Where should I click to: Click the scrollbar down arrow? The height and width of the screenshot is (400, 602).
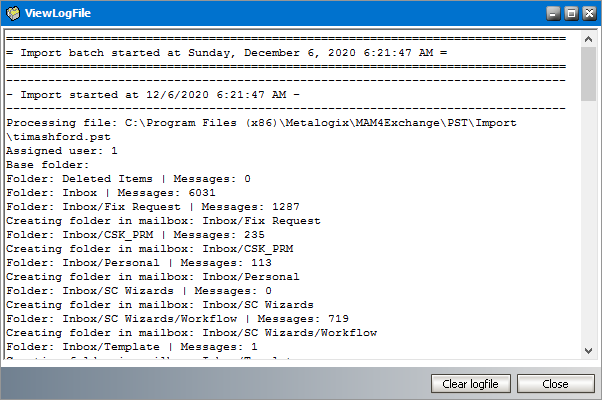(588, 351)
